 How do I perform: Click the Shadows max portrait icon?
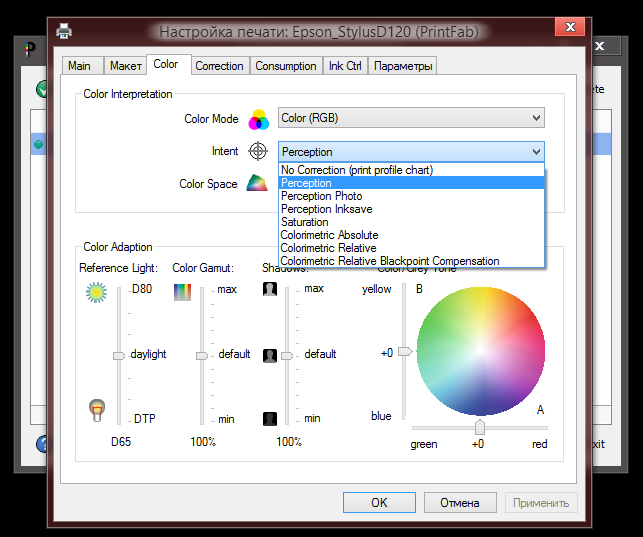click(x=270, y=289)
